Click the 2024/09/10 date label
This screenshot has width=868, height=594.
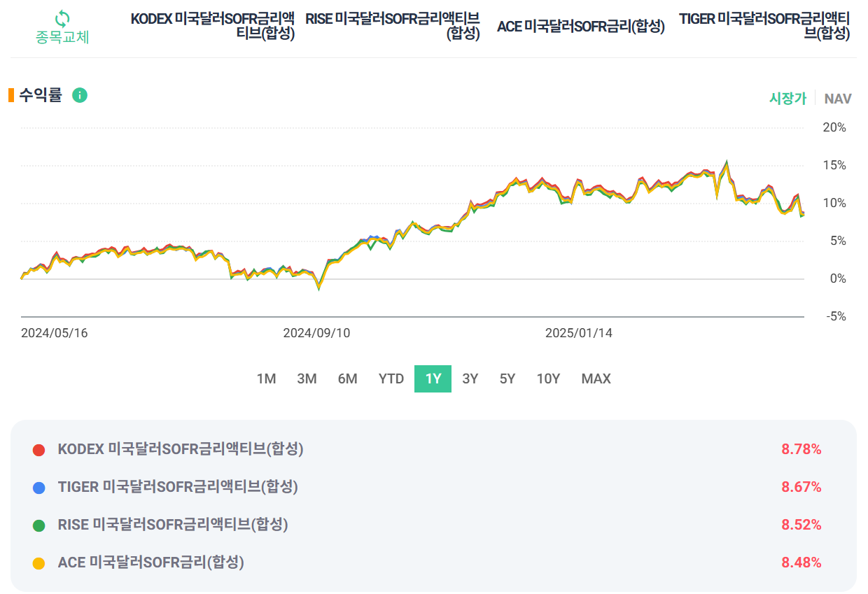[317, 333]
